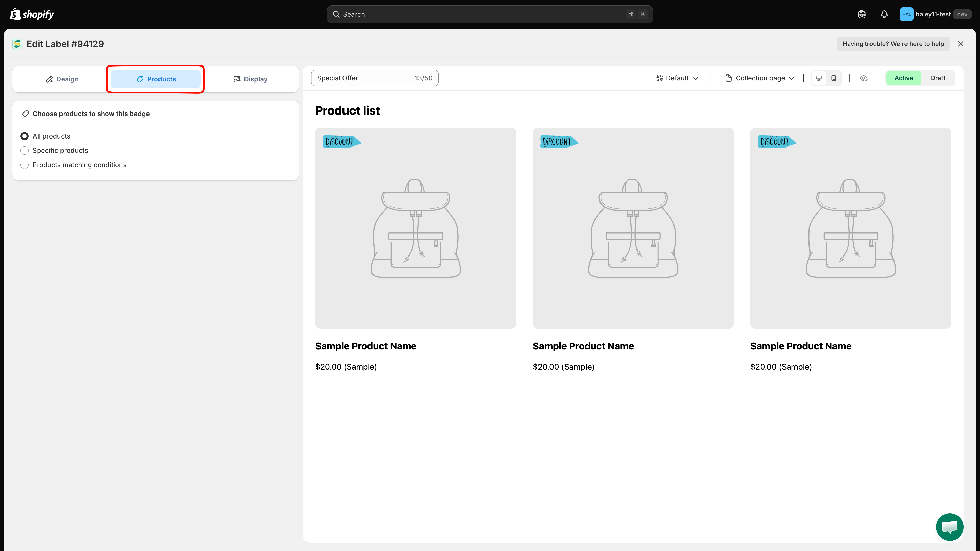The height and width of the screenshot is (551, 980).
Task: Open the Design tab
Action: click(x=62, y=79)
